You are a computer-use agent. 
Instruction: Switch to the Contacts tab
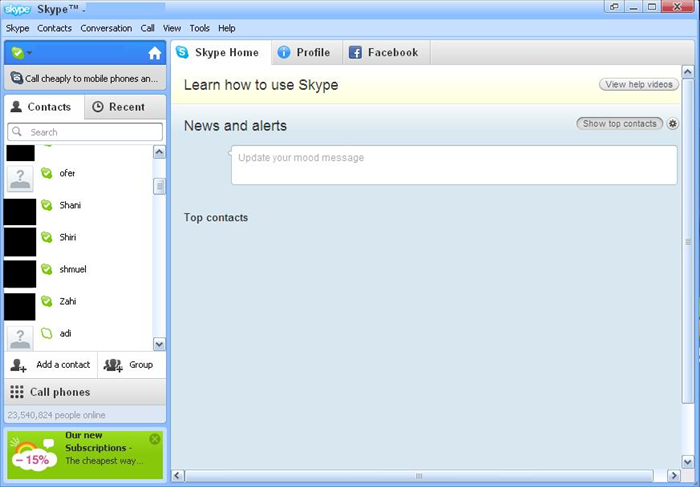(44, 107)
